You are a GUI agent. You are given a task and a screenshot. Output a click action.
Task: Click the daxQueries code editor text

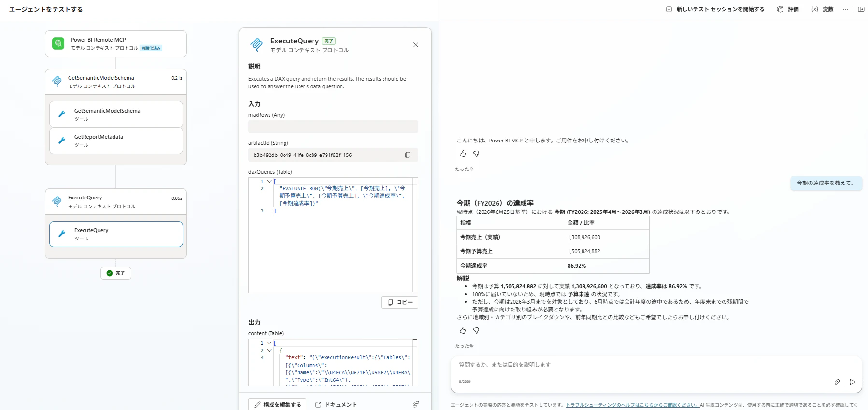tap(342, 196)
